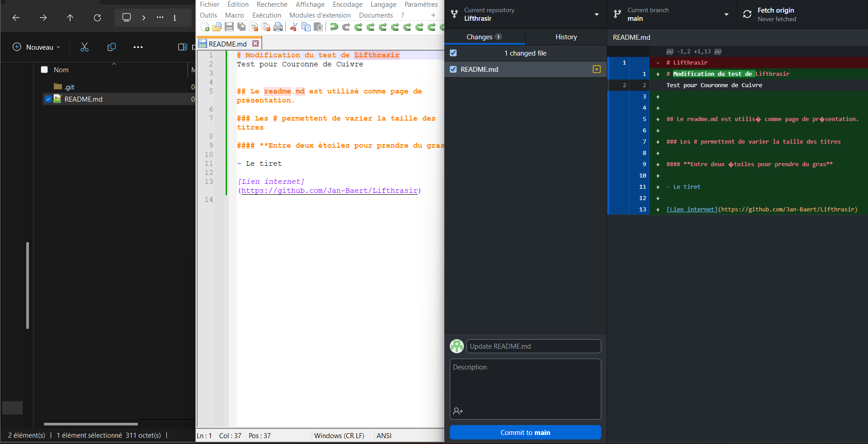Expand the Nouveau dropdown in File Explorer

pyautogui.click(x=37, y=47)
